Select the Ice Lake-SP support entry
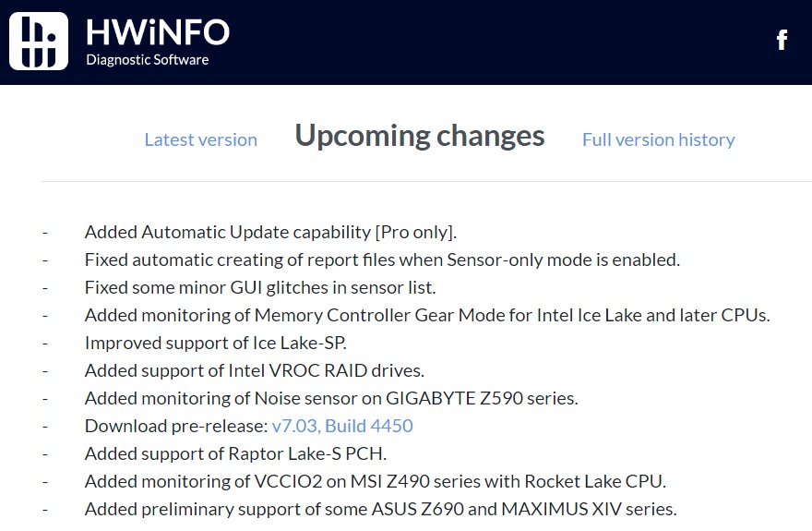This screenshot has width=812, height=531. 216,343
